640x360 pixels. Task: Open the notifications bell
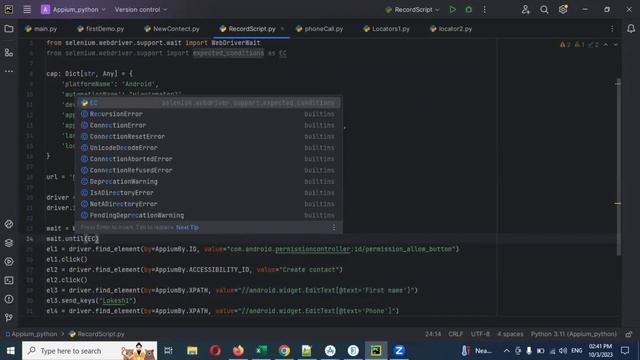631,29
